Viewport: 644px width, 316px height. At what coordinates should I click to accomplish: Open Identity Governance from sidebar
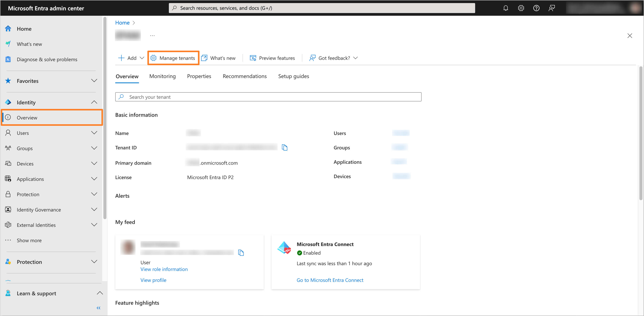click(39, 210)
